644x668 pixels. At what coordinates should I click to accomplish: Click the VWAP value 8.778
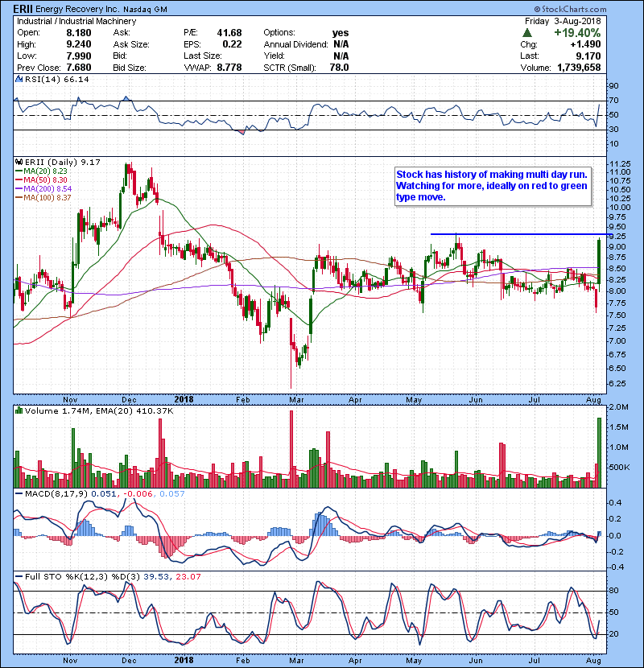(229, 68)
